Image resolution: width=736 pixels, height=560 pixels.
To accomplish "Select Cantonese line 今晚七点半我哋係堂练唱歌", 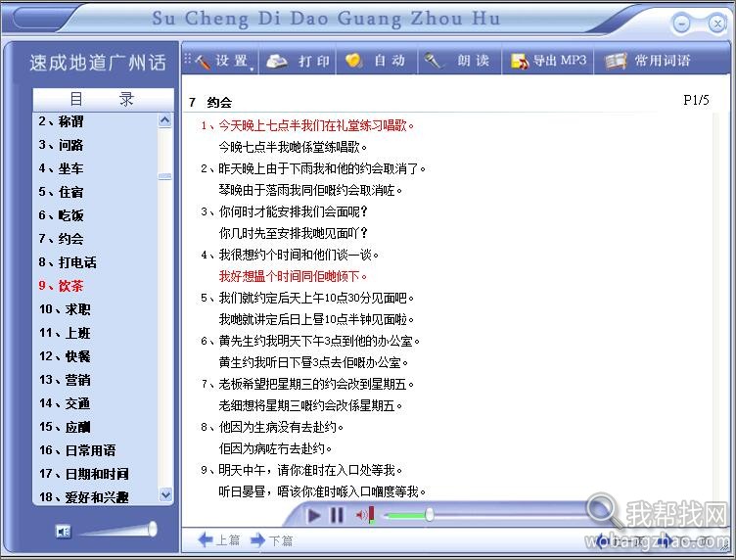I will 293,148.
